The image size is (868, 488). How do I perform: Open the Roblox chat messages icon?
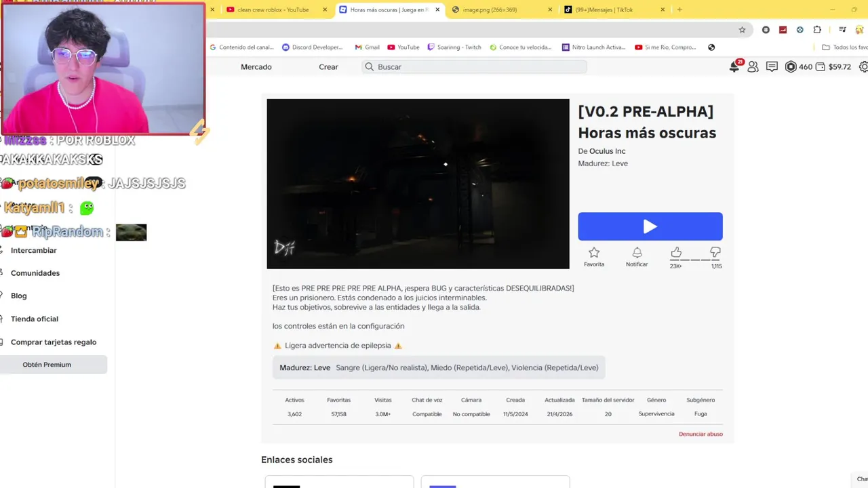pyautogui.click(x=772, y=66)
